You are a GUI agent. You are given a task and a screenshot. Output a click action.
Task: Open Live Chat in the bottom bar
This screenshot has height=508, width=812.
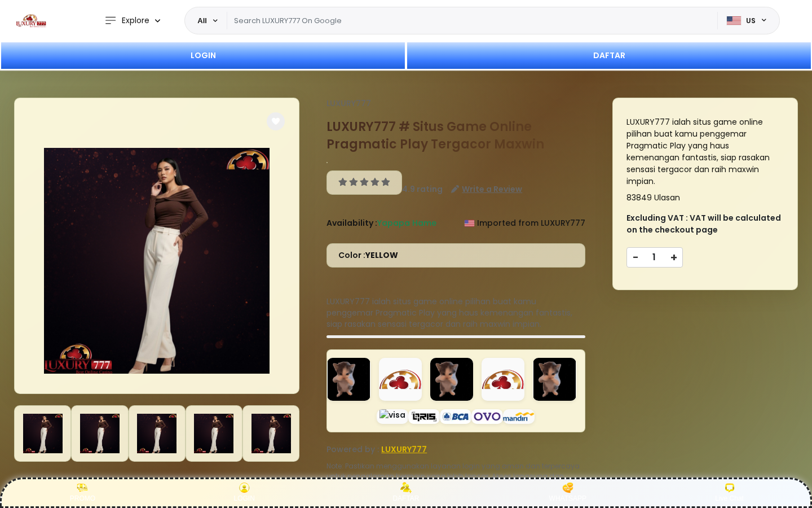[730, 492]
